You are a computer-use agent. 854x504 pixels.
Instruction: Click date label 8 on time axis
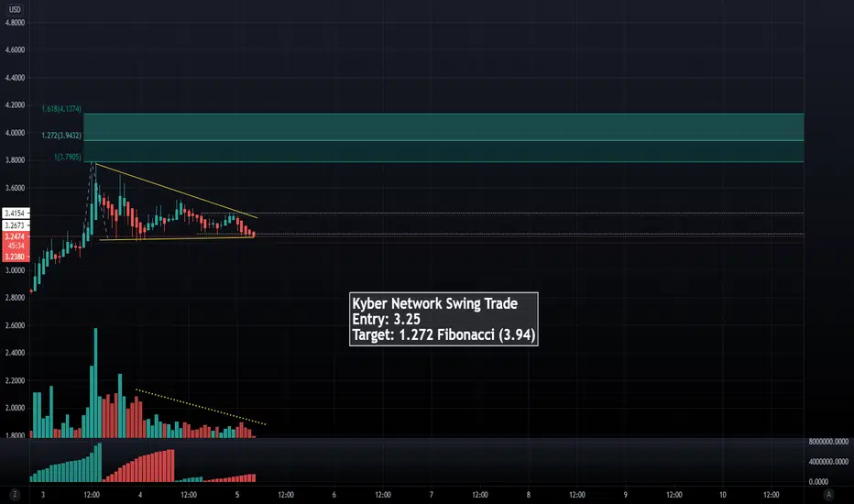[x=529, y=495]
